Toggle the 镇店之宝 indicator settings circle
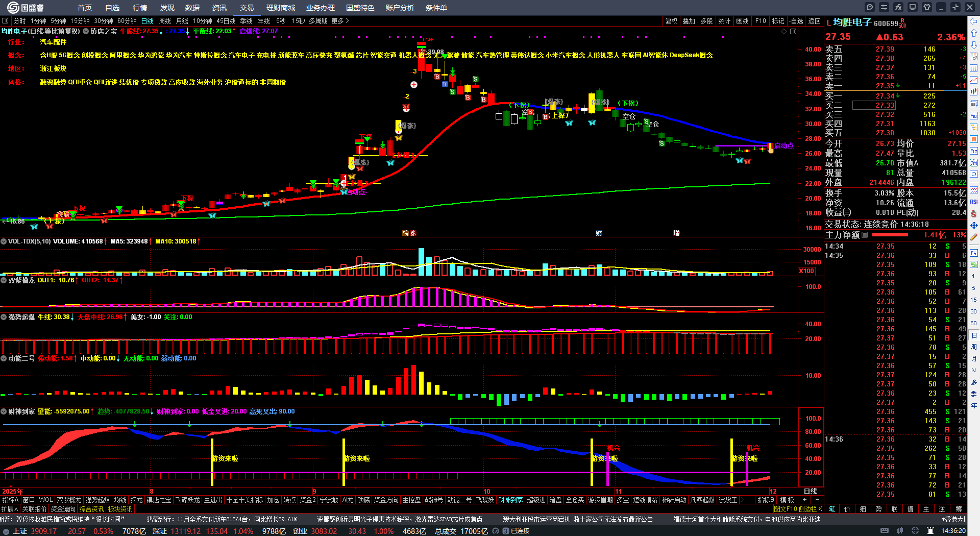The image size is (980, 536). click(86, 31)
